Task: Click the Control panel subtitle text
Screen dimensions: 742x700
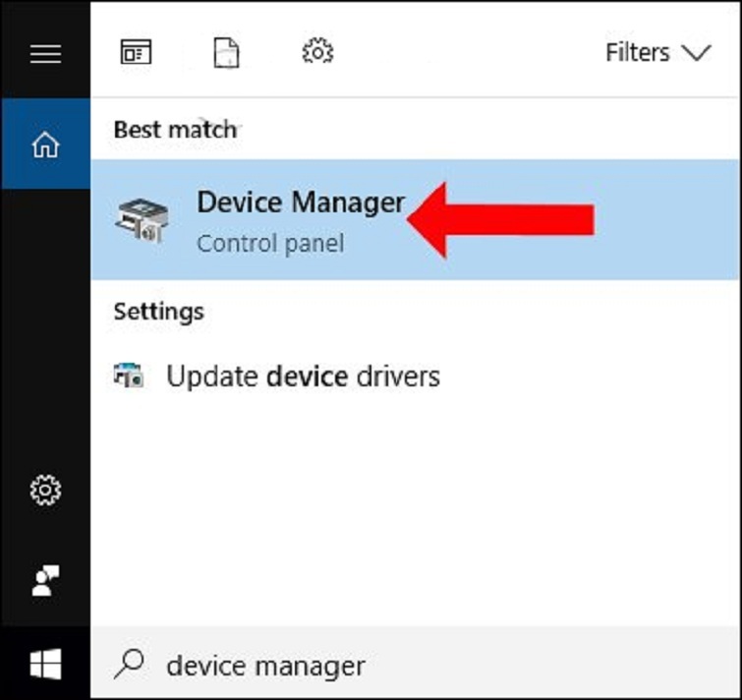Action: (270, 243)
